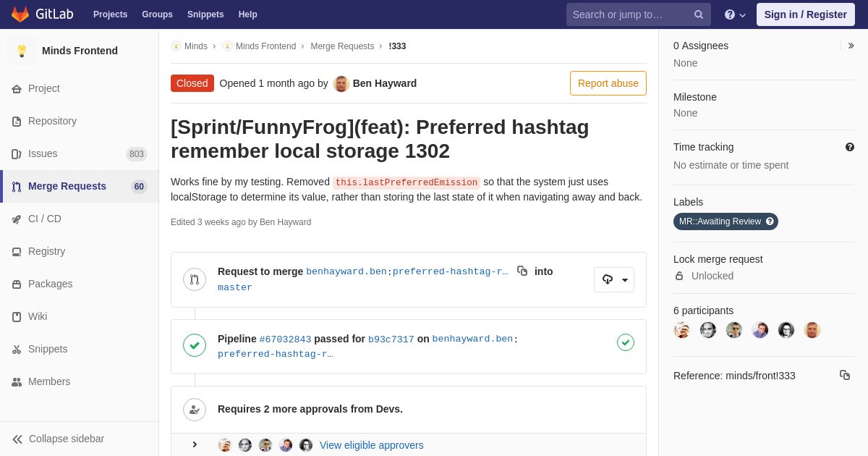Click the 'Lock merge request' heading
Screen dimensions: 868x456
[718, 259]
